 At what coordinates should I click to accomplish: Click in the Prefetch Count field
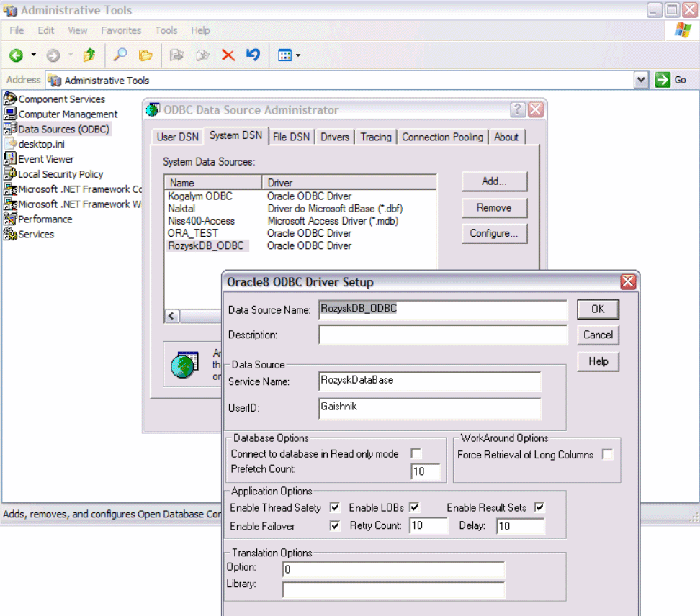pos(426,471)
